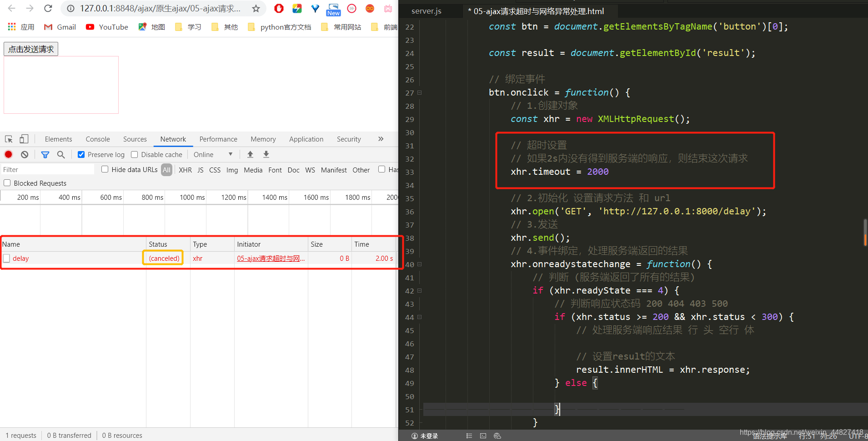This screenshot has width=868, height=441.
Task: Open the red Opera-style extension icon
Action: (x=279, y=8)
